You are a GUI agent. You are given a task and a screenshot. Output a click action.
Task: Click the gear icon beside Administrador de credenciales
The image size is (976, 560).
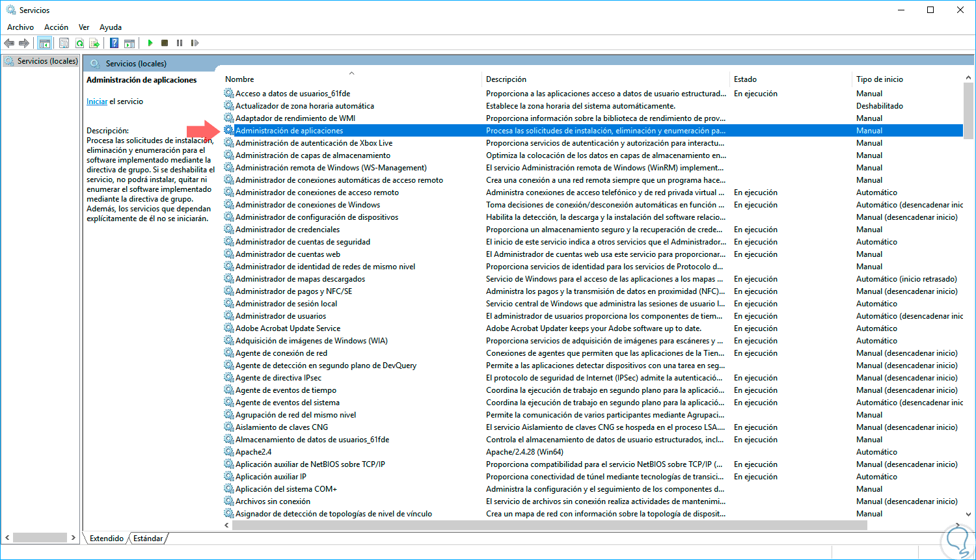(229, 230)
